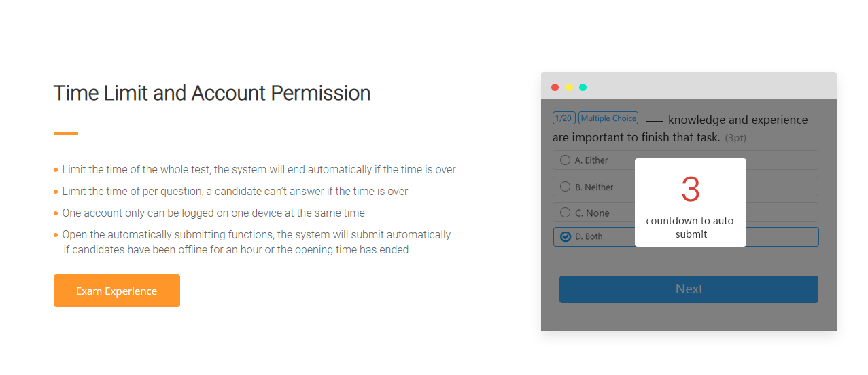The width and height of the screenshot is (868, 375).
Task: Click the checked D. Both radio icon
Action: click(566, 236)
